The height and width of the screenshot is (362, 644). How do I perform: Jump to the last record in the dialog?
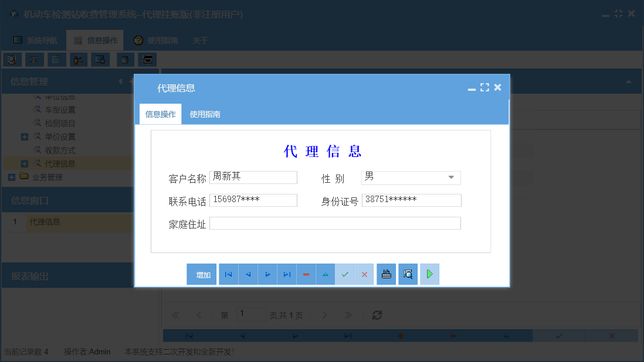286,274
